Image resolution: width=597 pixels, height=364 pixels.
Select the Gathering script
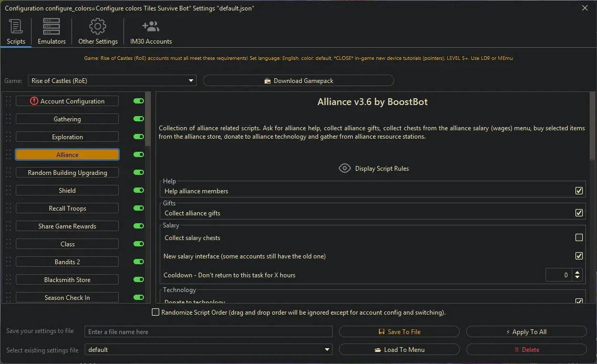(67, 119)
